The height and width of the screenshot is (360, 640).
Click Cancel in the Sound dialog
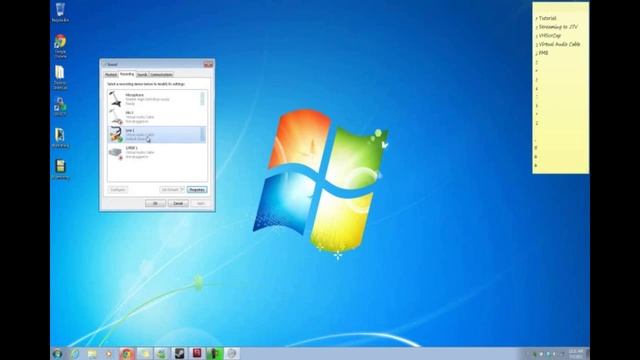coord(178,203)
